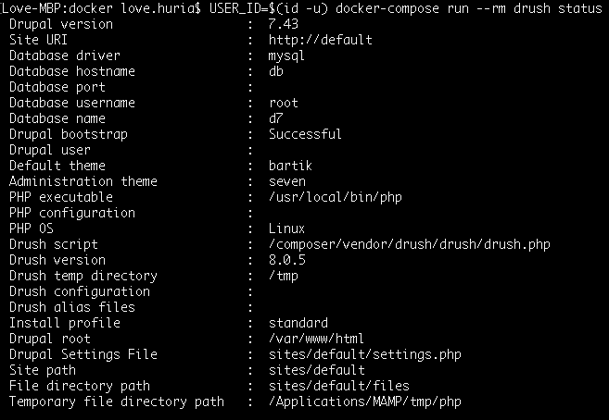Click the root database username value
Screen dimensions: 609x420
284,103
